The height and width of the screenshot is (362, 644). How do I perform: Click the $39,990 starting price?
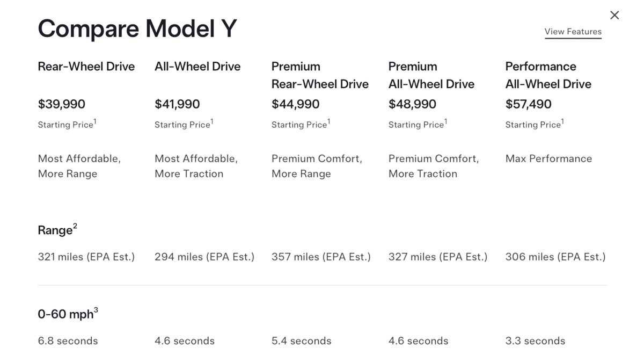(60, 103)
